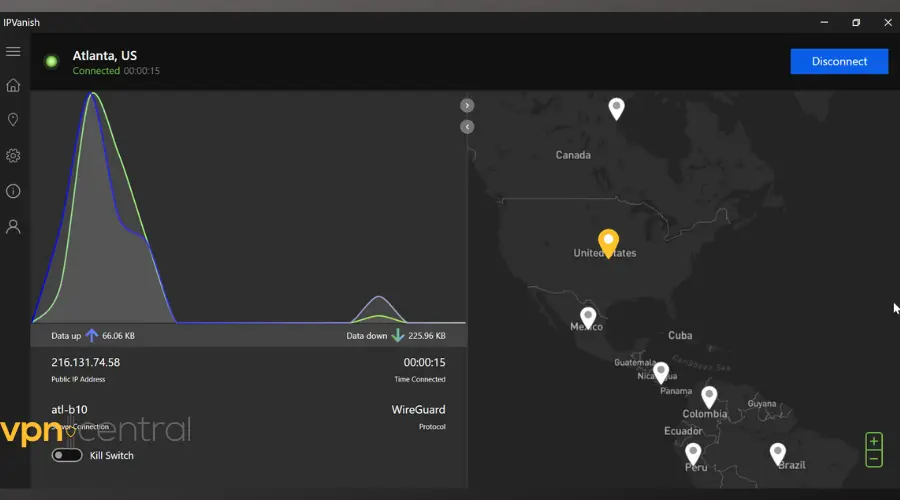
Task: Click the green connection status indicator
Action: (52, 61)
